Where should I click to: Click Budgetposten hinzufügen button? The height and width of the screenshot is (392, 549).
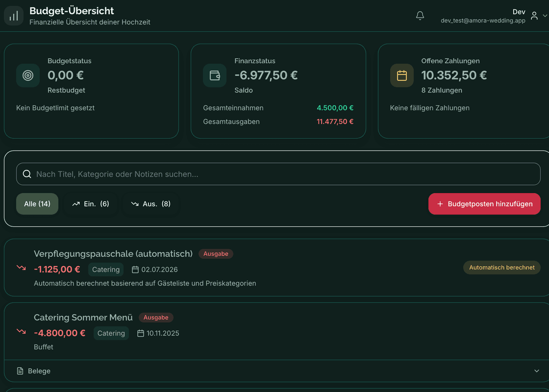pyautogui.click(x=484, y=204)
